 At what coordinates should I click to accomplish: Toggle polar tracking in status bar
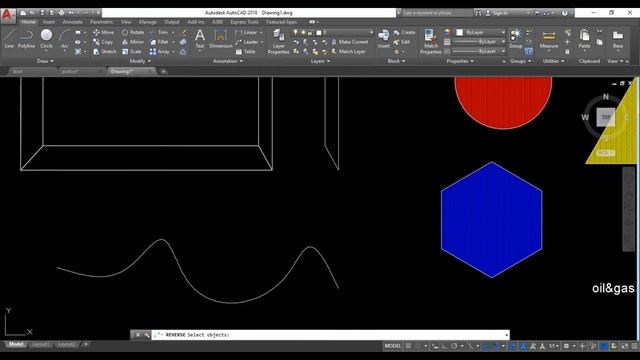(x=454, y=346)
